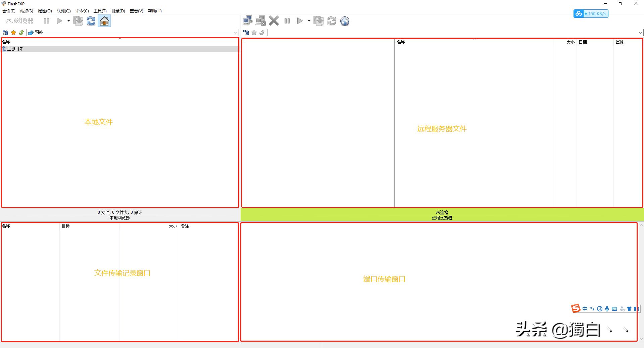
Task: Click the '0 文件, 0 文件夹, 0 总计' status text
Action: pos(120,212)
